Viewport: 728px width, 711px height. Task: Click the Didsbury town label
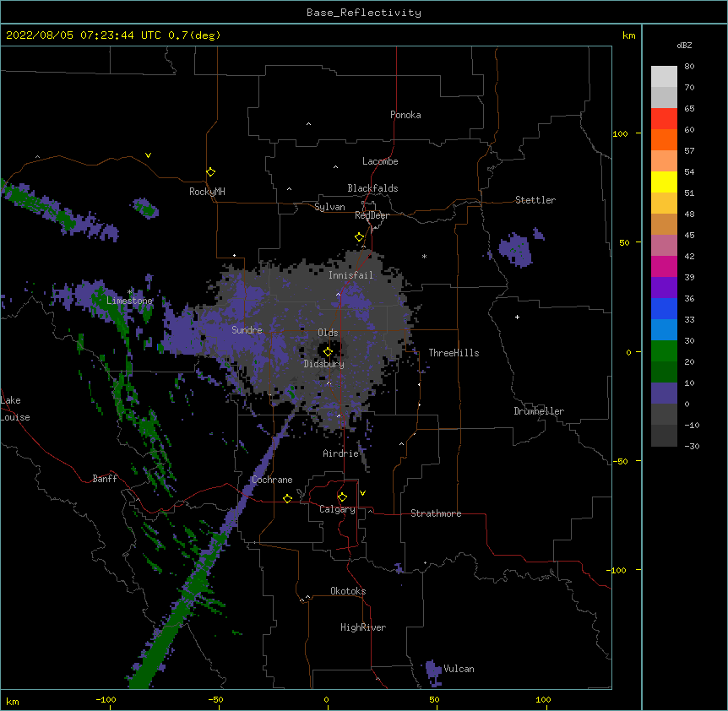point(324,364)
